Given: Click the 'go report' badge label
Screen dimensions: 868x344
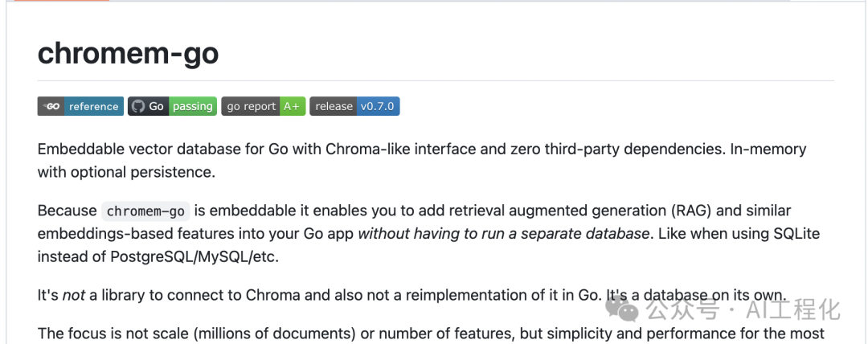Looking at the screenshot, I should pos(251,106).
